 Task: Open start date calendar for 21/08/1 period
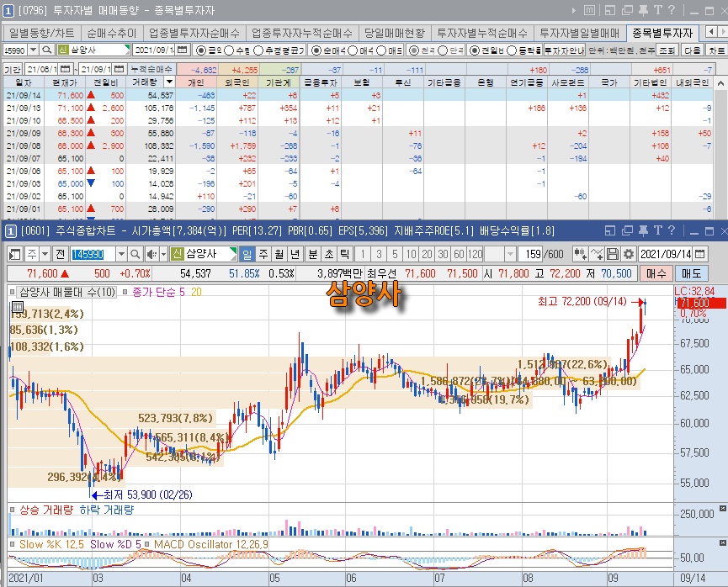click(x=66, y=69)
